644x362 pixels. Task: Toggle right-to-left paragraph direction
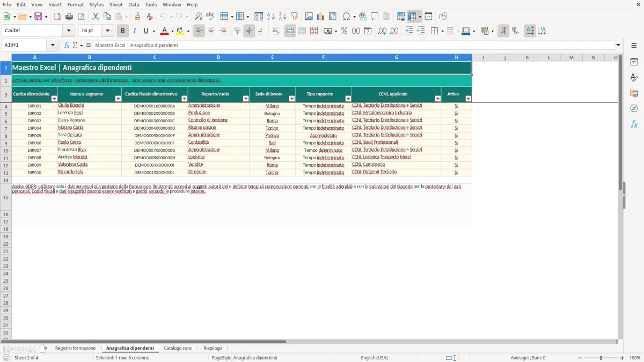(515, 31)
